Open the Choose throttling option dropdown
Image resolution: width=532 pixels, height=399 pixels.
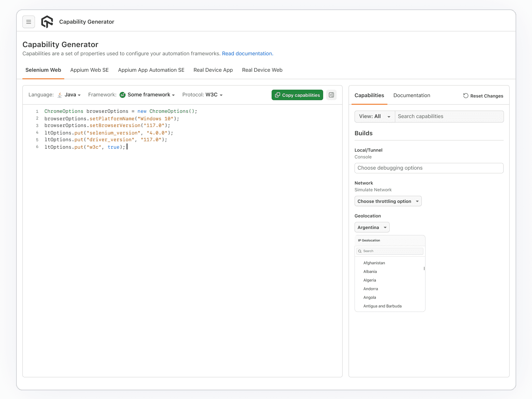388,201
